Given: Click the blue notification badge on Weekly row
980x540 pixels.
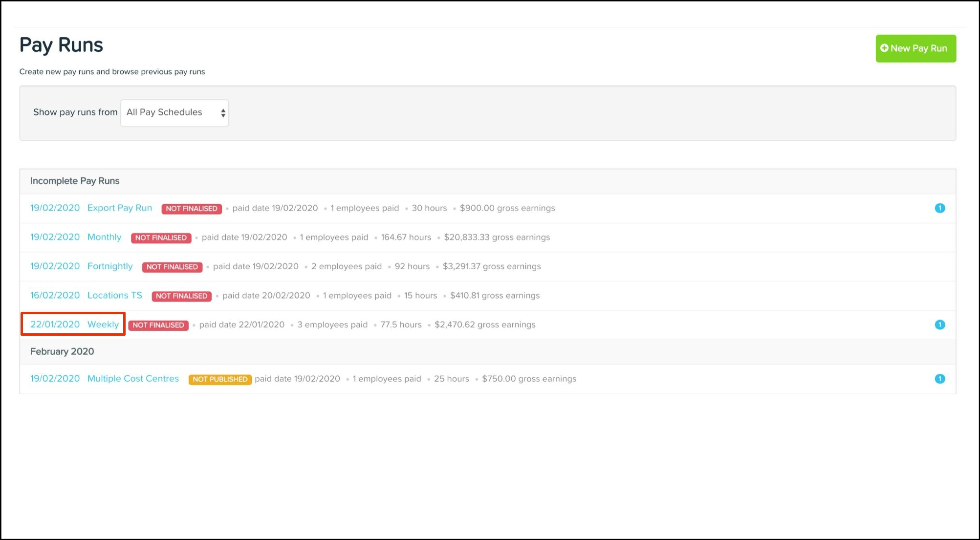Looking at the screenshot, I should point(939,324).
